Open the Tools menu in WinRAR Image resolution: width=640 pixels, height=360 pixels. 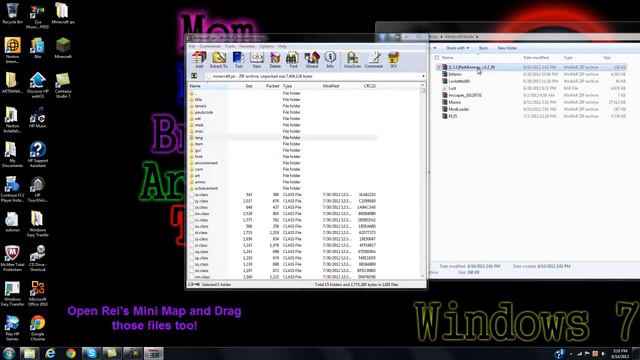pos(230,46)
